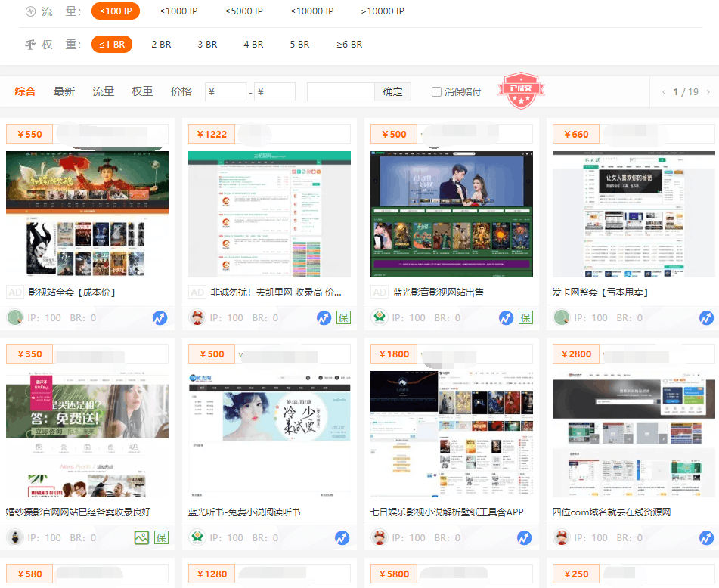719x588 pixels.
Task: Switch to the 价格 sorting tab
Action: click(181, 91)
